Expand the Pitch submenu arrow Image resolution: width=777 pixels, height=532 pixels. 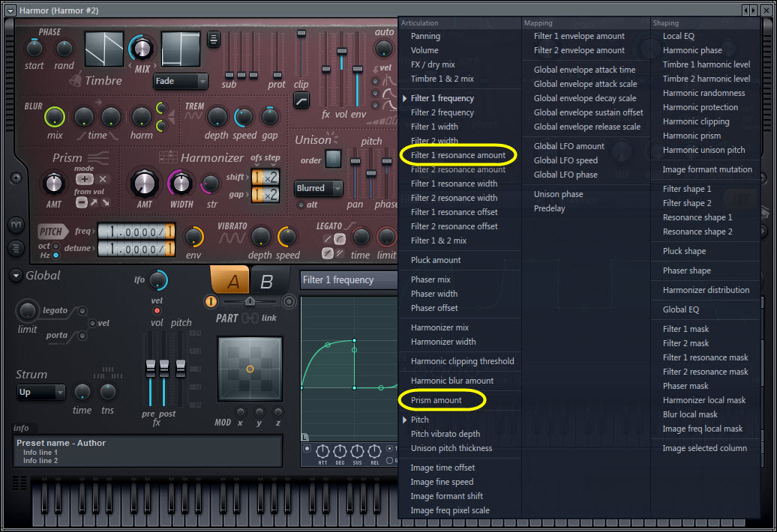tap(405, 420)
